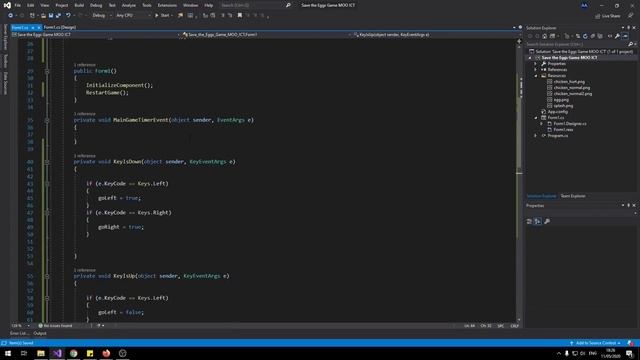The width and height of the screenshot is (640, 360).
Task: Click Live Share button
Action: click(x=608, y=16)
